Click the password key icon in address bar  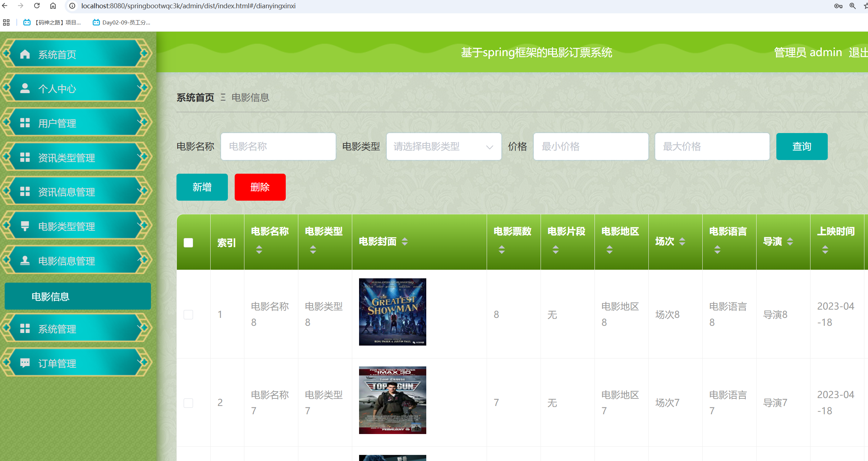tap(838, 6)
